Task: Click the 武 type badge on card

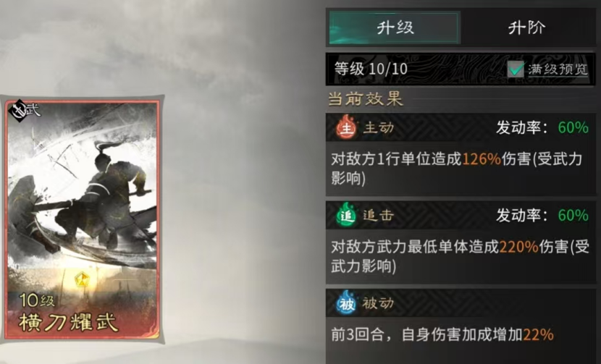Action: tap(25, 110)
